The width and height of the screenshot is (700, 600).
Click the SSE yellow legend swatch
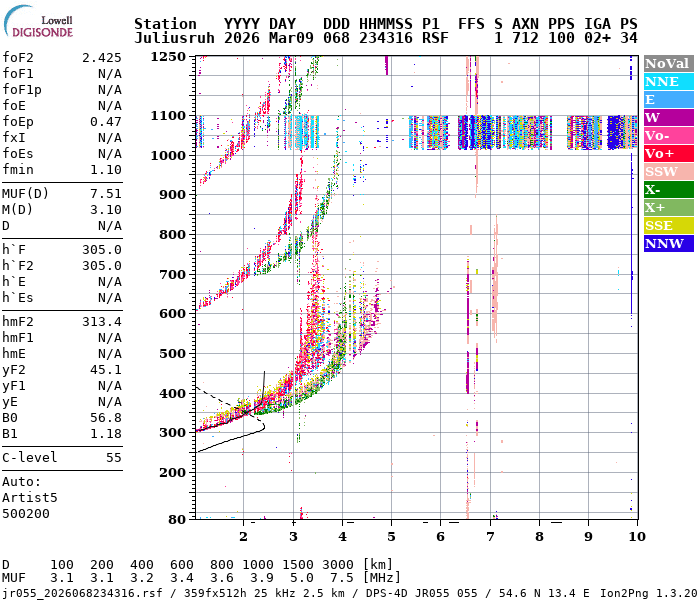[667, 225]
